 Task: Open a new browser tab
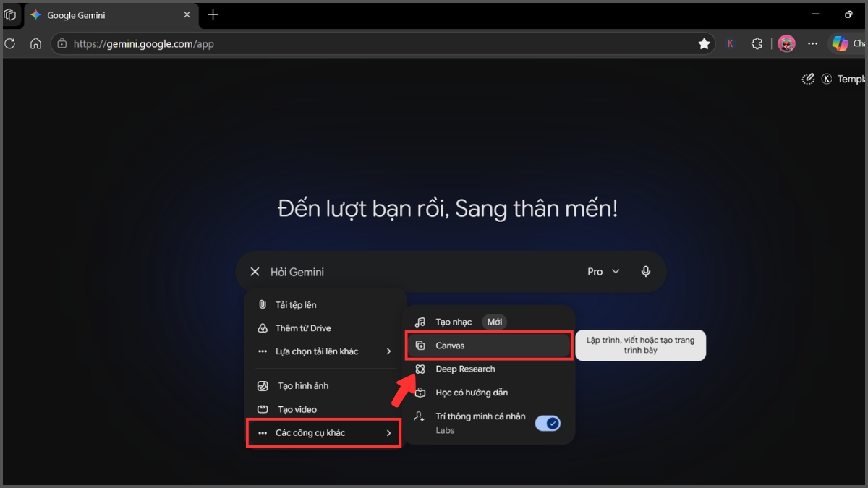(213, 14)
